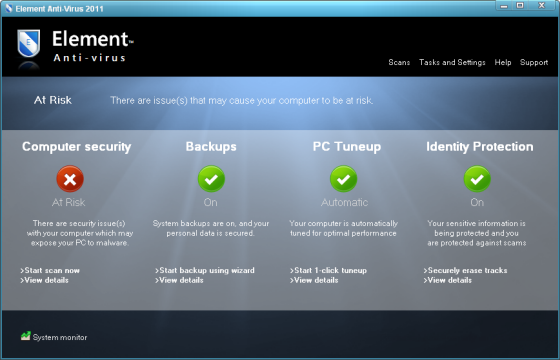View details under Identity Protection

coord(448,280)
